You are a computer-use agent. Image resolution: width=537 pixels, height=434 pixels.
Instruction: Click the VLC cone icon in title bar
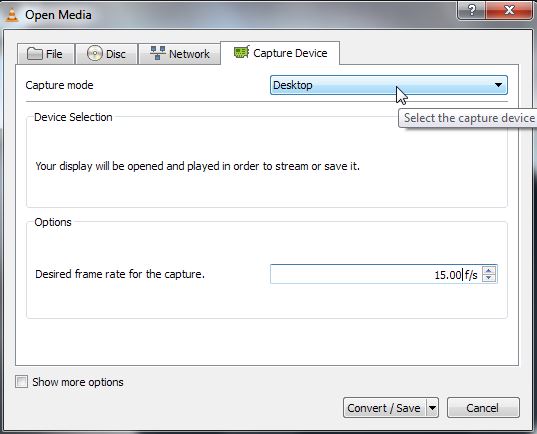pyautogui.click(x=12, y=16)
